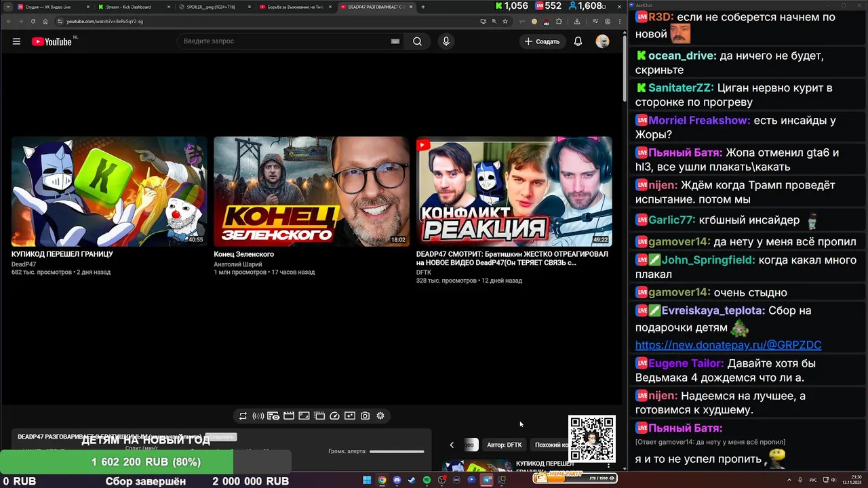The width and height of the screenshot is (868, 488).
Task: Open the on-screen keyboard icon in search box
Action: tap(395, 41)
